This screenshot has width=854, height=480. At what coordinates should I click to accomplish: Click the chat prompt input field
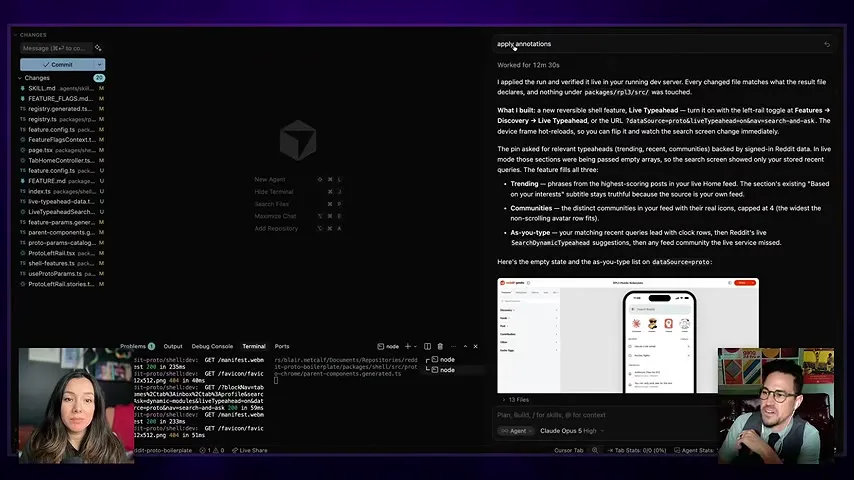click(607, 415)
